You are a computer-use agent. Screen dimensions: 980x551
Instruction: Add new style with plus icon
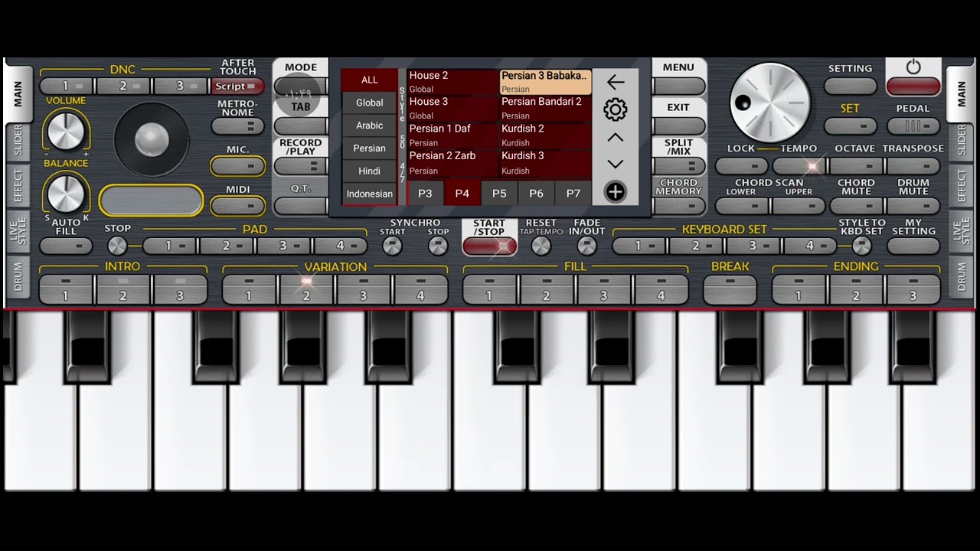[x=615, y=192]
